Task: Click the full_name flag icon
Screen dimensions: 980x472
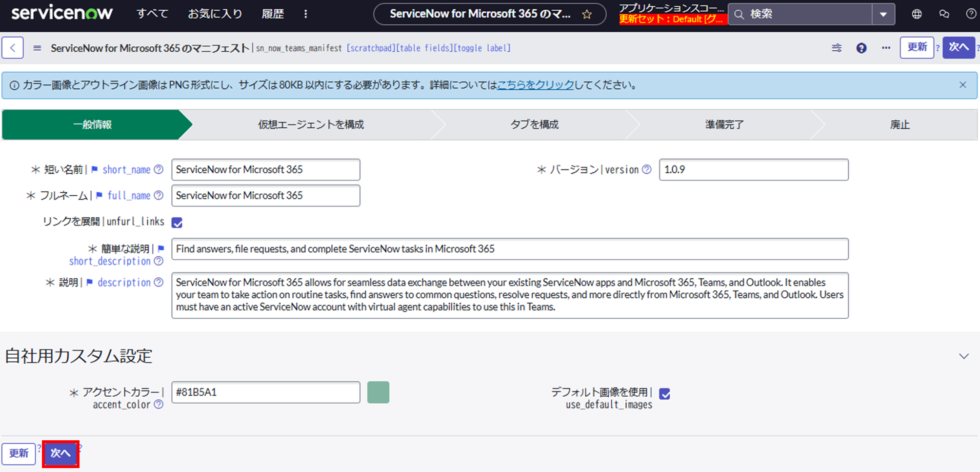Action: coord(100,195)
